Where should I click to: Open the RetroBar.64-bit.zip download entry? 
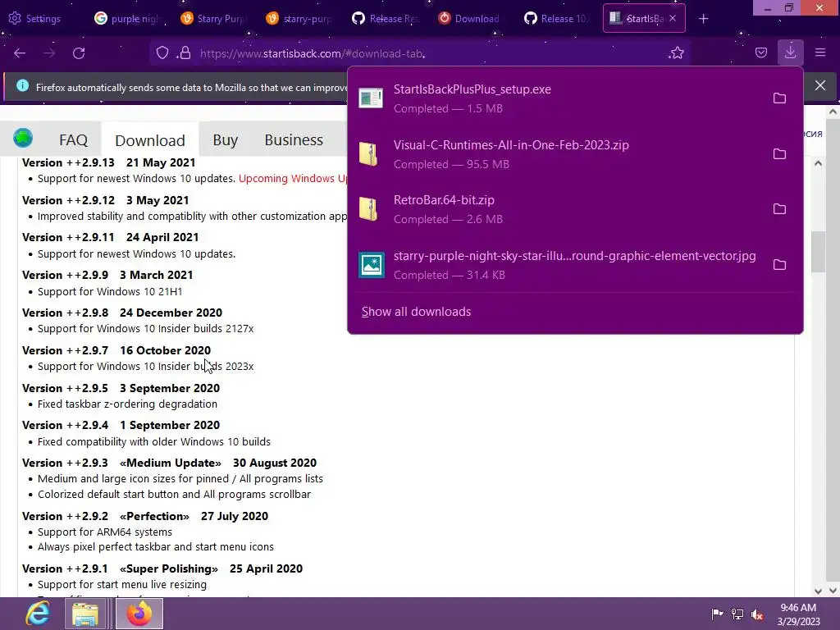[x=557, y=209]
